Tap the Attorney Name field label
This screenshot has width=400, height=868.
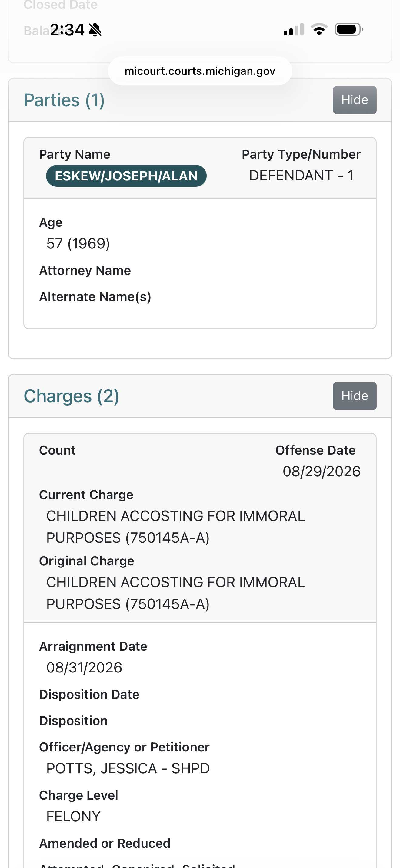coord(85,270)
